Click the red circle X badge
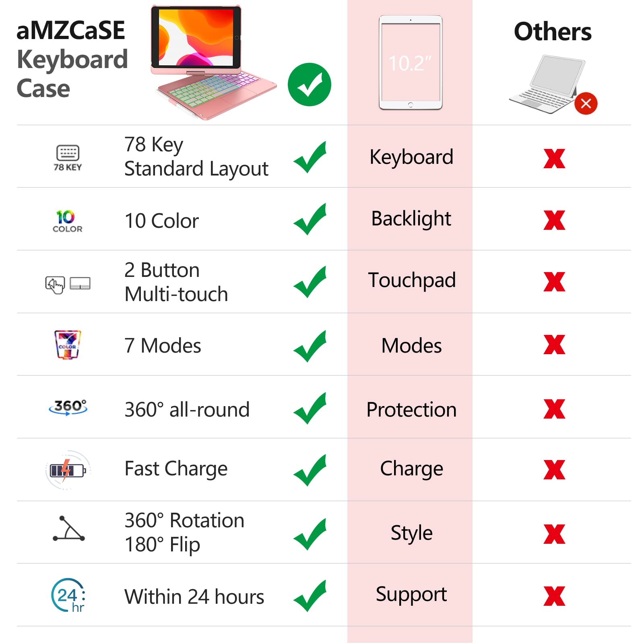This screenshot has width=644, height=644. click(586, 103)
